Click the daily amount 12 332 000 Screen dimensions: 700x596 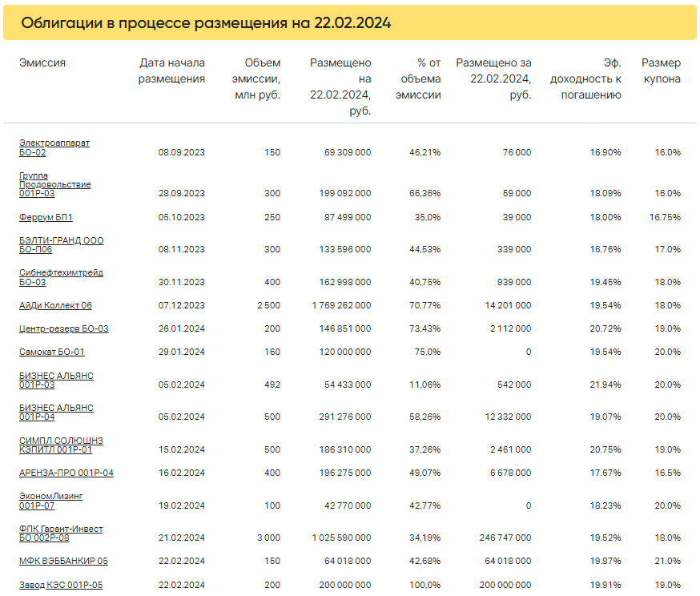tap(508, 417)
